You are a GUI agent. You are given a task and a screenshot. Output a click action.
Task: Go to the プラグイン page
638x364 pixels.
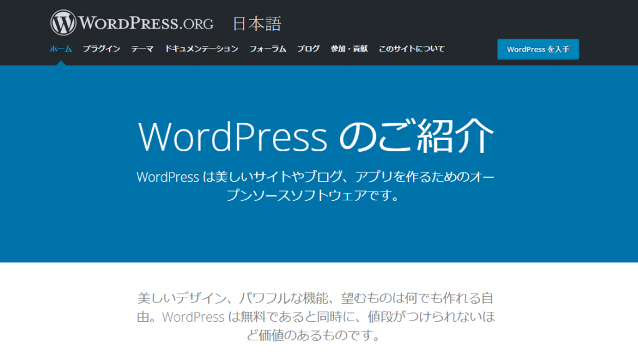[101, 49]
